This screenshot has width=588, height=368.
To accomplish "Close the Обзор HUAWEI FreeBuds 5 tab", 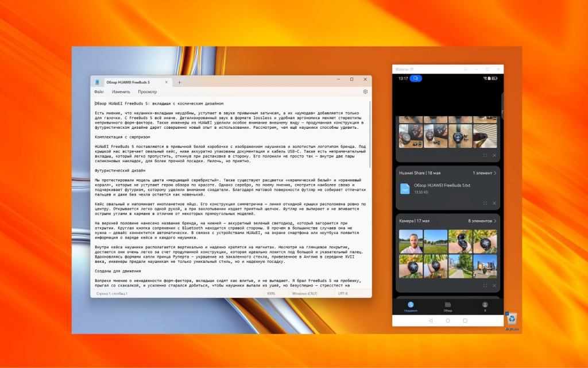I will (167, 82).
